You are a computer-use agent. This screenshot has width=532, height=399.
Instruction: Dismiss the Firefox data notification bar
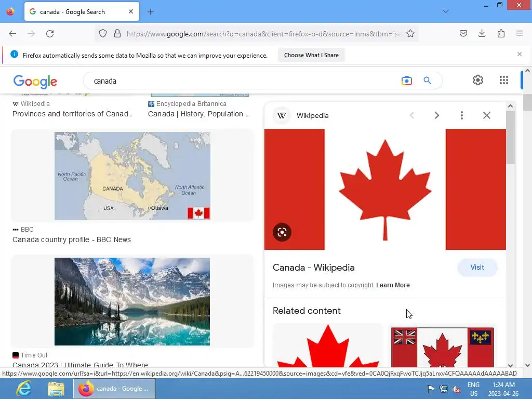[520, 54]
